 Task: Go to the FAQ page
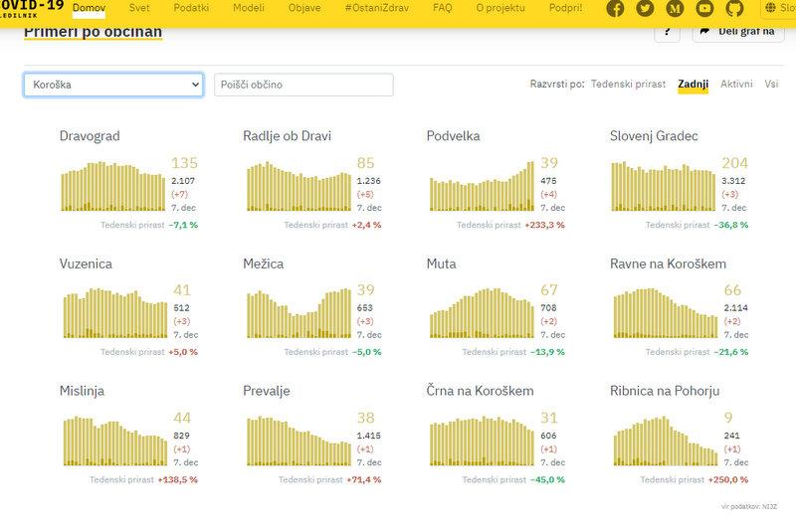click(443, 8)
